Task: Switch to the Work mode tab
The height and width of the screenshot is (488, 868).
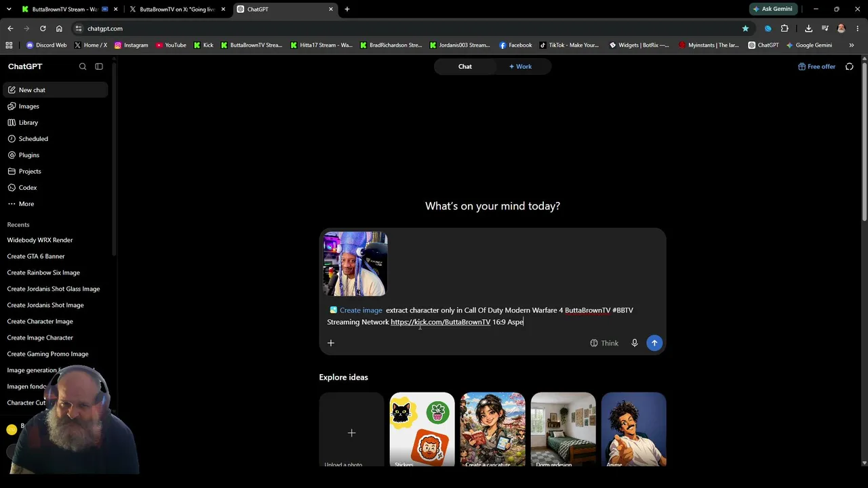Action: 520,66
